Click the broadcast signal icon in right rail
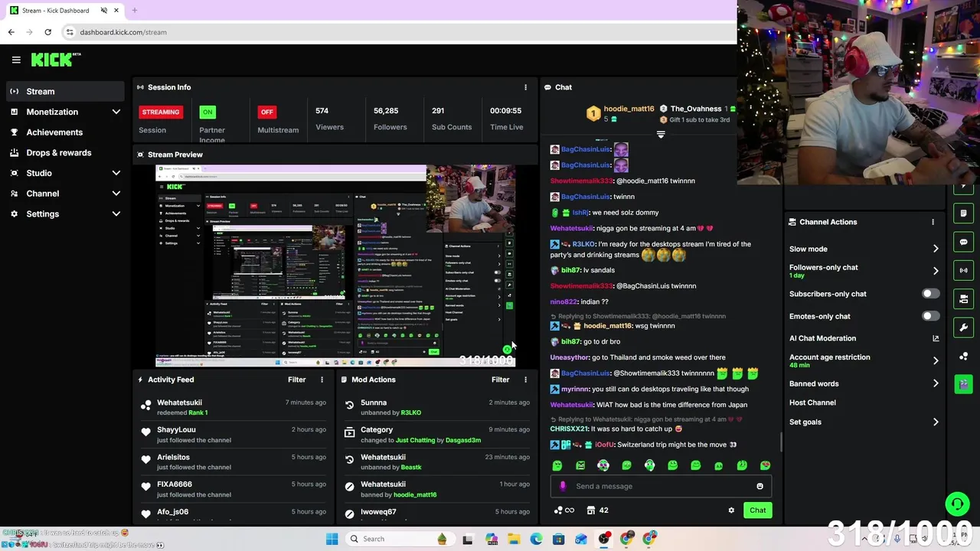This screenshot has width=980, height=551. pyautogui.click(x=963, y=270)
